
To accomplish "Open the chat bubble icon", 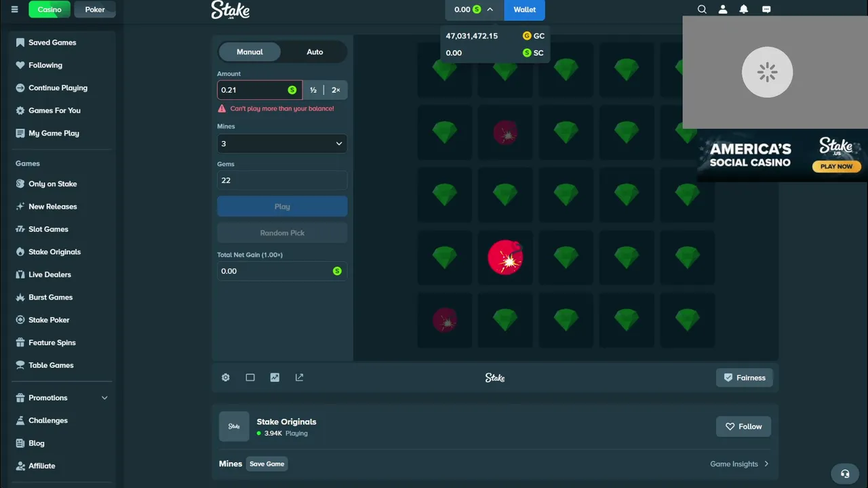I will pos(766,9).
